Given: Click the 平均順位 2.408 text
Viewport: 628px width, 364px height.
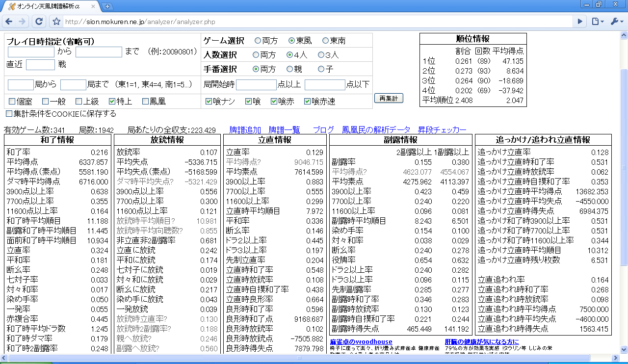Looking at the screenshot, I should point(446,101).
